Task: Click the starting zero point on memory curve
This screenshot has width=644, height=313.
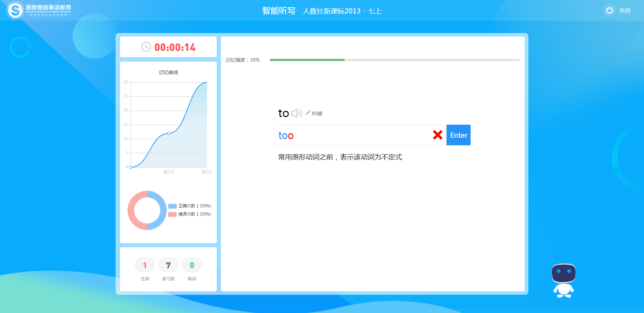Action: coord(130,167)
